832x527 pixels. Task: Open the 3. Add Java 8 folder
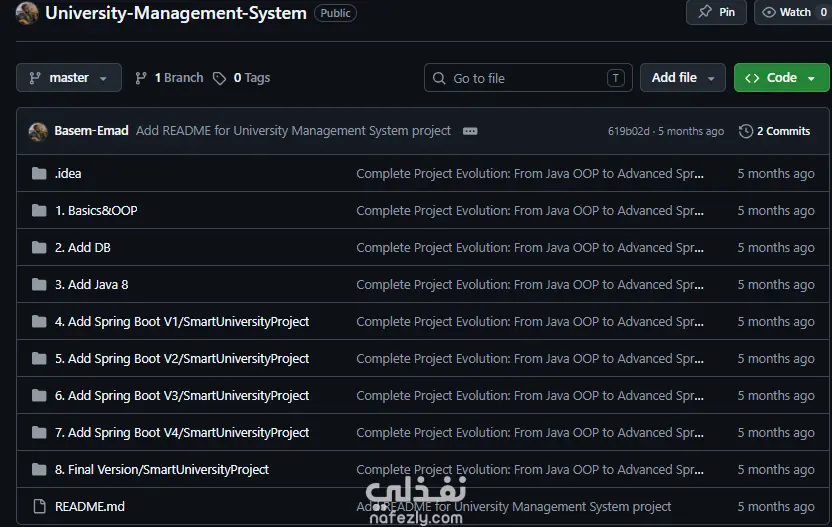click(91, 285)
